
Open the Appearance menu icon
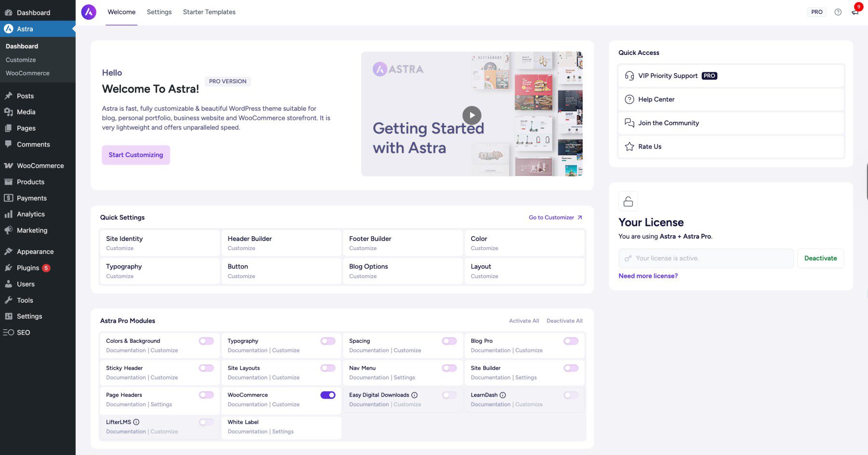coord(9,251)
